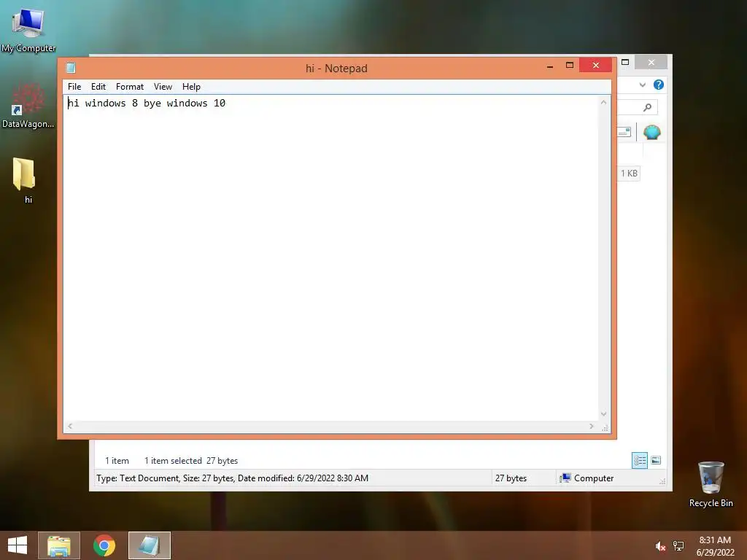Viewport: 747px width, 560px height.
Task: Open the File menu in Notepad
Action: tap(74, 87)
